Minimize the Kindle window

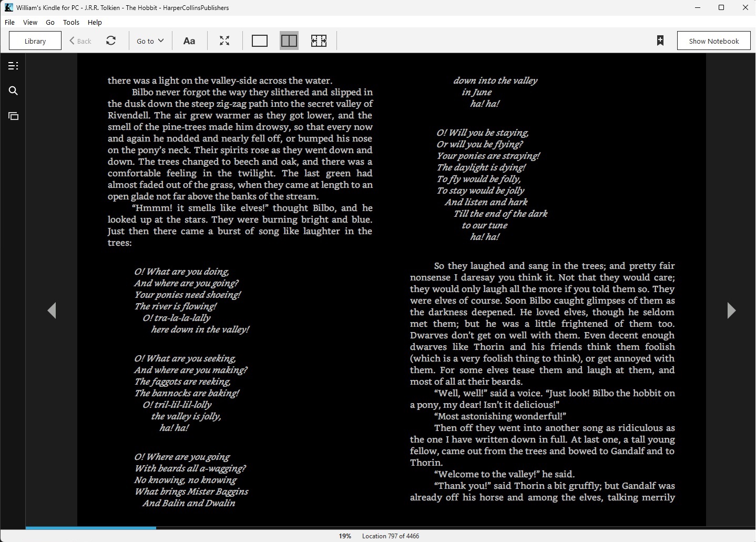(x=698, y=7)
